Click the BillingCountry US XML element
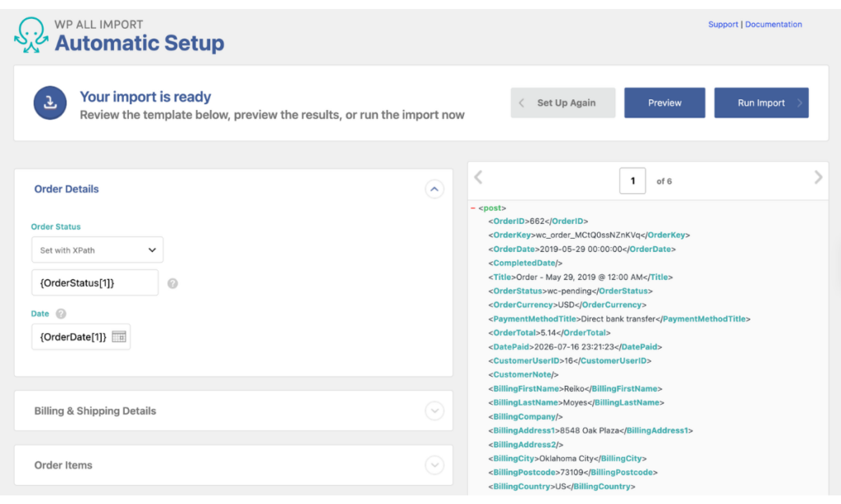The height and width of the screenshot is (504, 841). (x=562, y=486)
